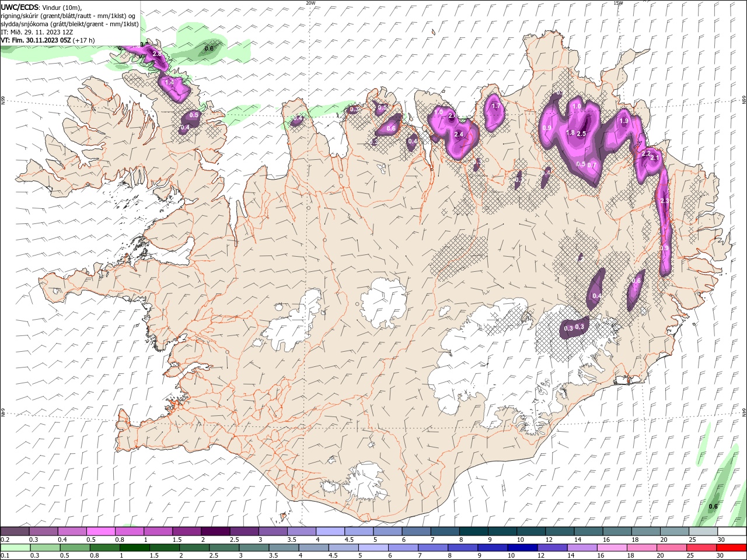Viewport: 747px width, 560px height.
Task: Click the '20W' longitude label on the top edge
Action: point(310,3)
